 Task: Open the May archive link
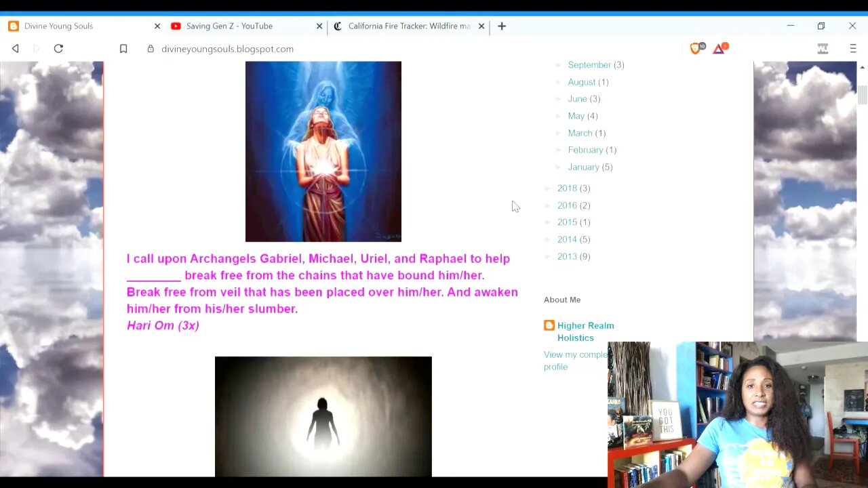[576, 116]
